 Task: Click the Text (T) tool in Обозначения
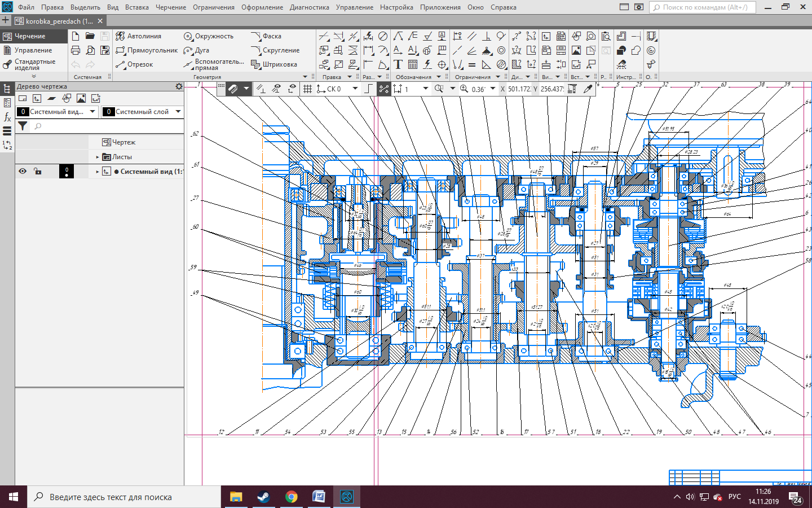[398, 64]
